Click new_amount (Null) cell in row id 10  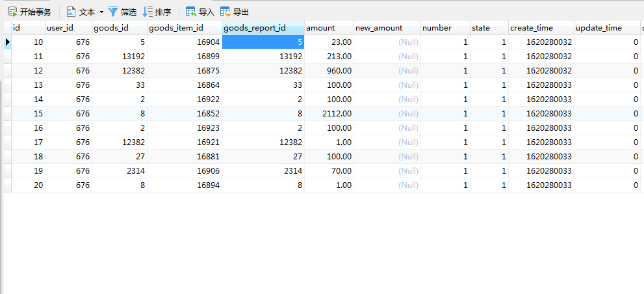387,42
